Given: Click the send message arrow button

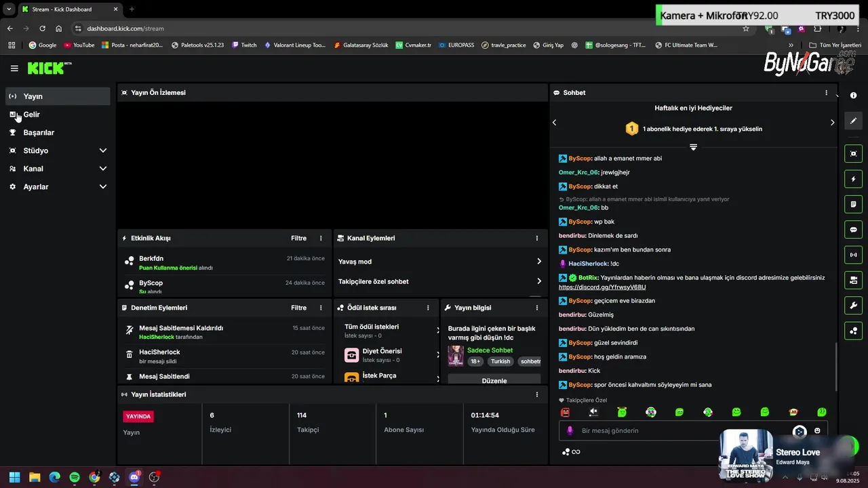Looking at the screenshot, I should coord(800,431).
